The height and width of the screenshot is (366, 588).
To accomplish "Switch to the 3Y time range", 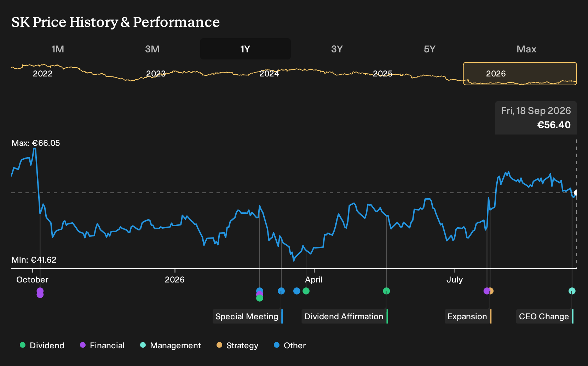I will 337,49.
